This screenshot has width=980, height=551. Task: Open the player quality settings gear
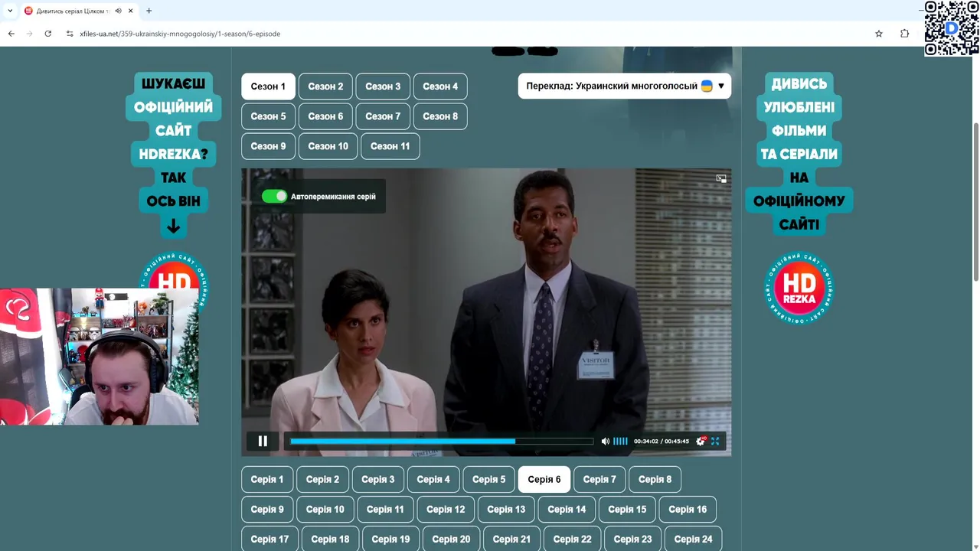coord(701,441)
